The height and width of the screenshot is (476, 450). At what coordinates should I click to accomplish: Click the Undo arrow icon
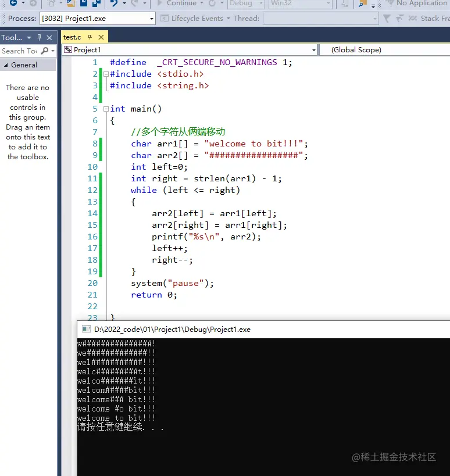pos(114,3)
